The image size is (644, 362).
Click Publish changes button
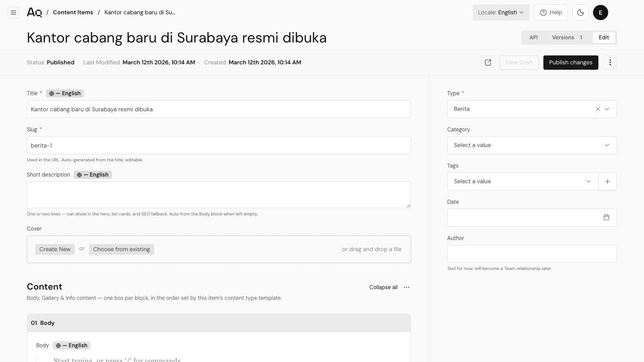point(571,63)
